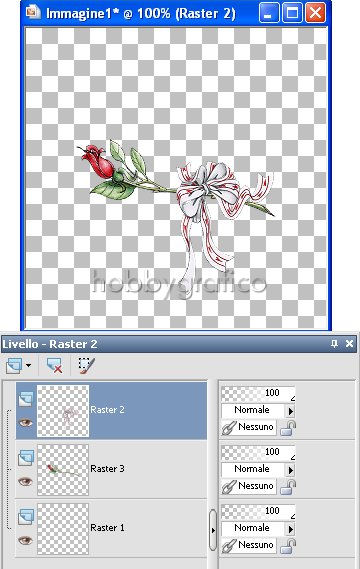Click the Raster 1 link set Nessuno button
Viewport: 360px width, 569px height.
(249, 545)
